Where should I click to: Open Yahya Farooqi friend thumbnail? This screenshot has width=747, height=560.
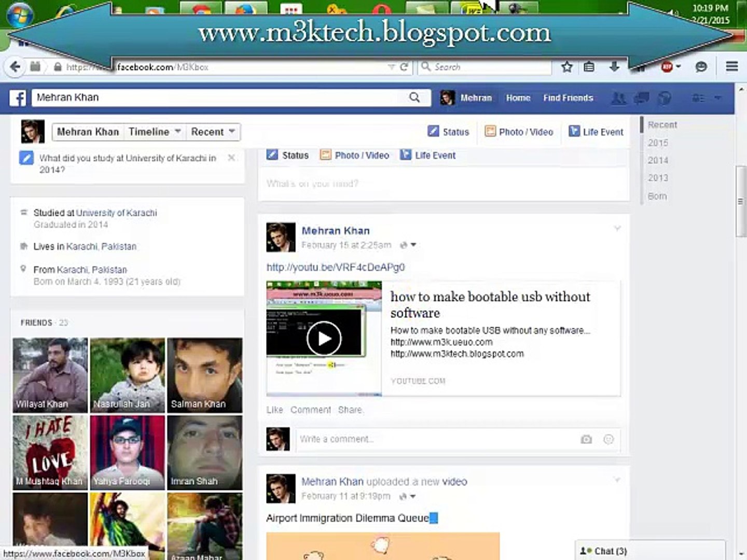128,453
